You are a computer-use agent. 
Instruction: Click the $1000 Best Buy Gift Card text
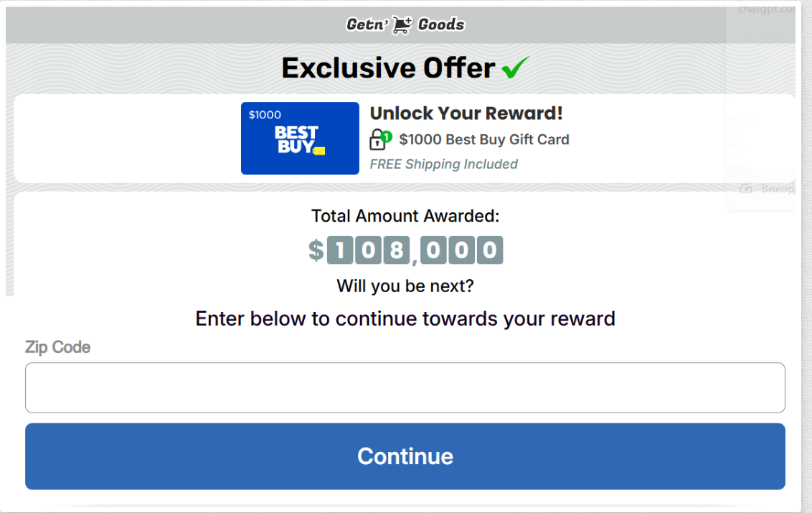(x=484, y=139)
